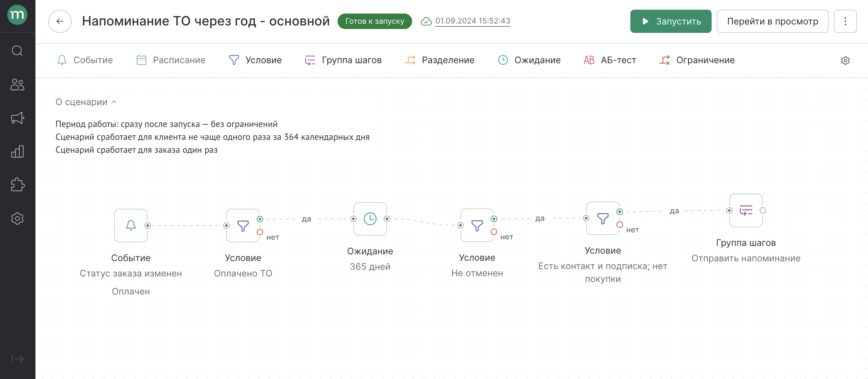Screen dimensions: 868x379
Task: Open the reports bar chart sidebar section
Action: (x=17, y=151)
